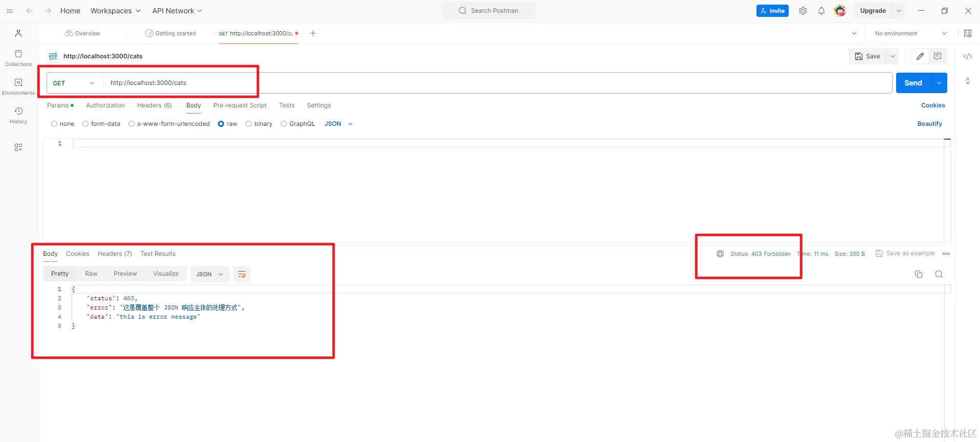Select the none body radio

[x=54, y=124]
